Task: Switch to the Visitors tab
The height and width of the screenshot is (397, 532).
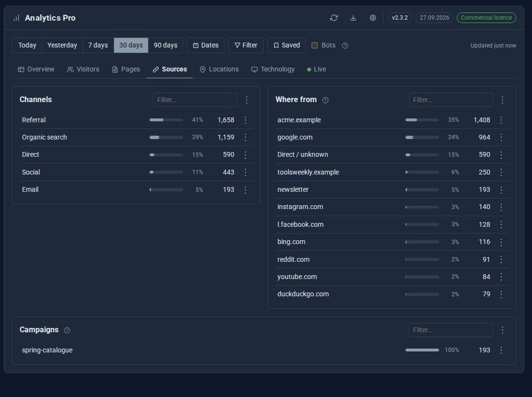Action: (83, 69)
